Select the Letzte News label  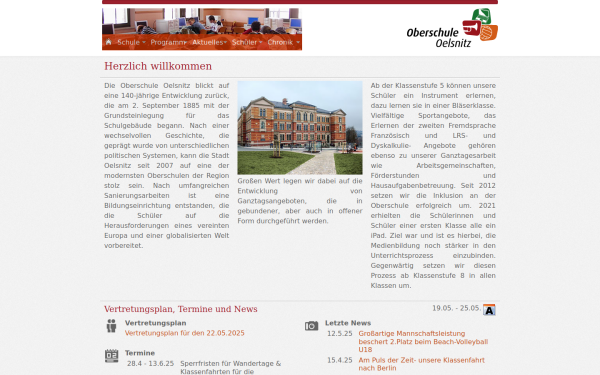click(348, 323)
